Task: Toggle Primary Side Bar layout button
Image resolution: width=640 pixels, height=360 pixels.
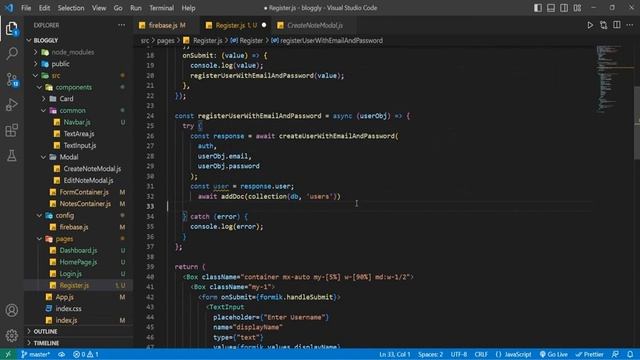Action: coord(538,8)
